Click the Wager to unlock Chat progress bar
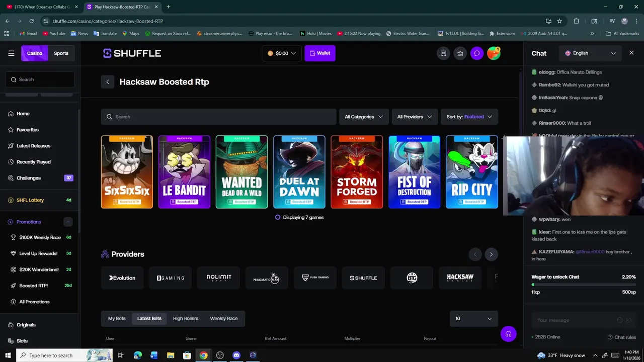The image size is (644, 362). click(584, 285)
